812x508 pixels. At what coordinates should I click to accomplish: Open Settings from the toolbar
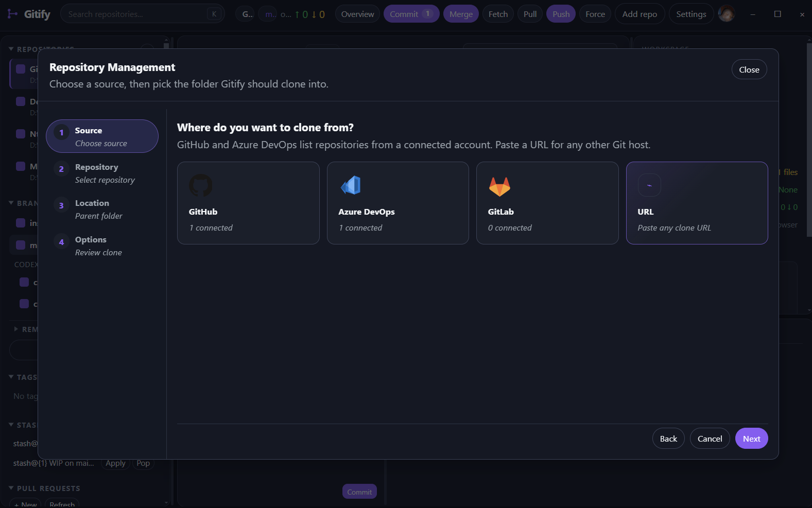(x=691, y=14)
